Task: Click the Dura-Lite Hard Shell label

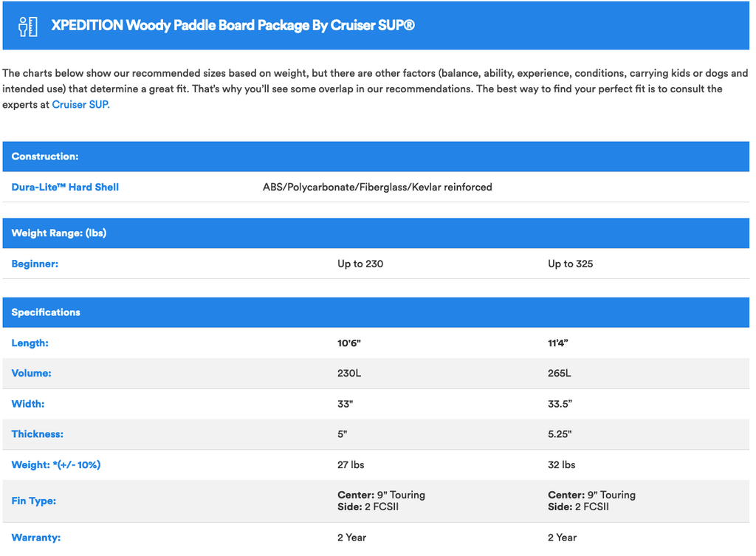Action: [65, 188]
